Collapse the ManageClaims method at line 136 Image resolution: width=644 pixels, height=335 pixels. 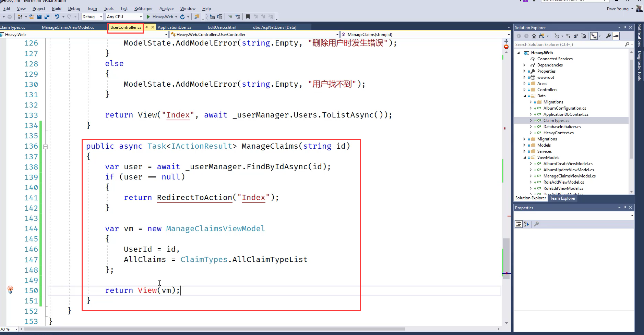click(x=45, y=147)
